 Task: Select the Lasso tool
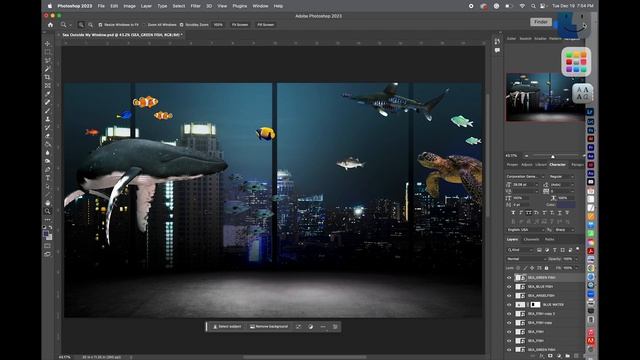click(47, 60)
